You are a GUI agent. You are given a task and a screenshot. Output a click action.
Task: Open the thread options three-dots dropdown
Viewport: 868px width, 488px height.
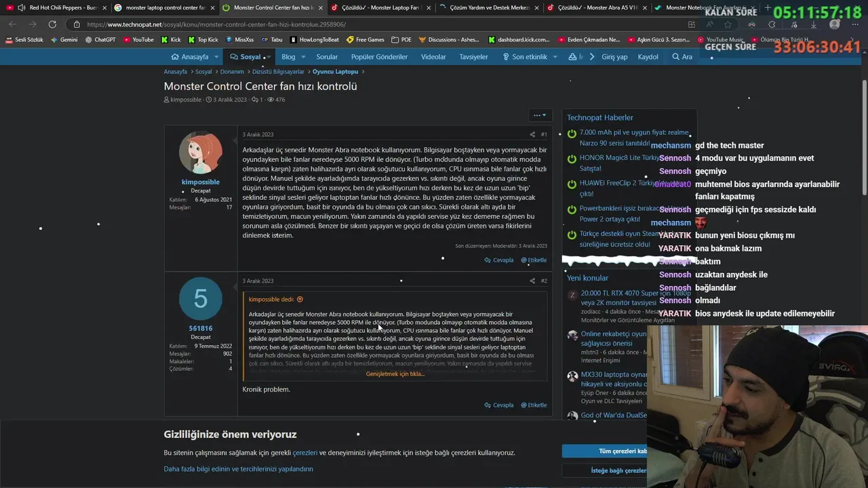coord(539,115)
